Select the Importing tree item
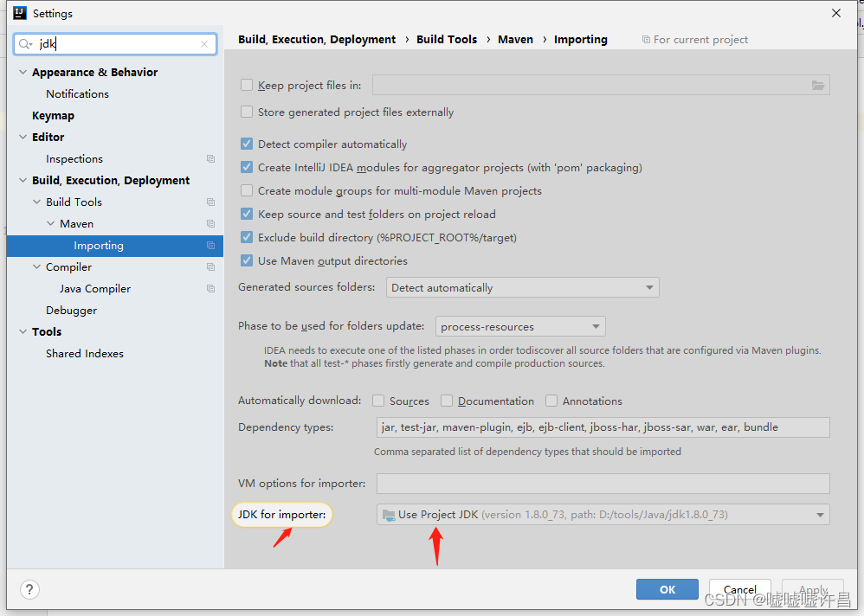The height and width of the screenshot is (616, 864). [115, 246]
